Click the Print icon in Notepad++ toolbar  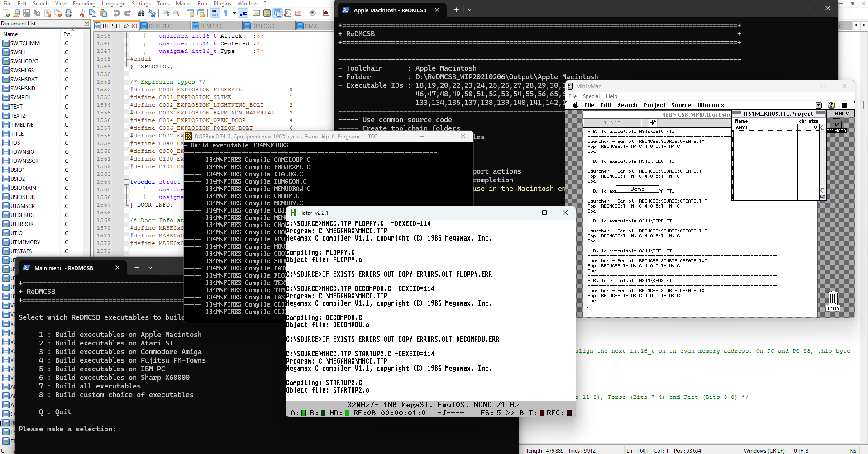[68, 13]
